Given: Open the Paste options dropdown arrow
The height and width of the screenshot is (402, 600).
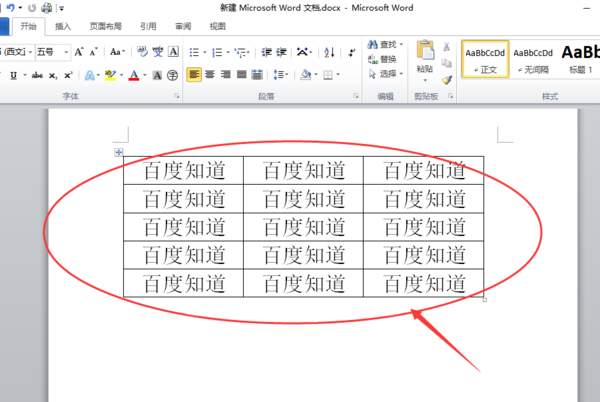Looking at the screenshot, I should tap(425, 80).
